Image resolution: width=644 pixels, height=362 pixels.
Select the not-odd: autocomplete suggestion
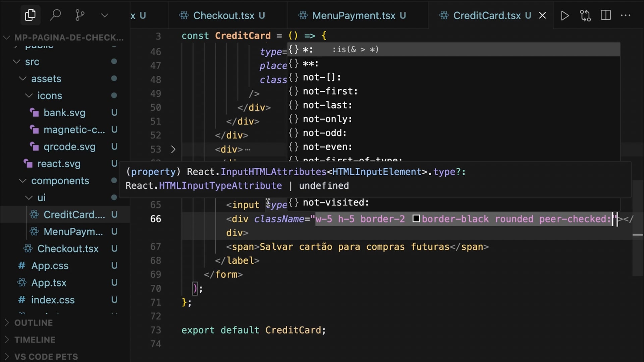coord(324,133)
